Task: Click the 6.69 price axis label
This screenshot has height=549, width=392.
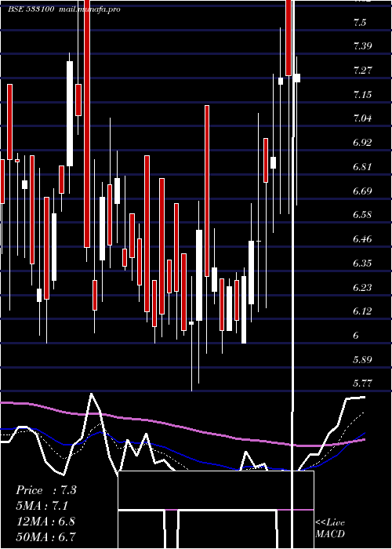Action: [362, 191]
